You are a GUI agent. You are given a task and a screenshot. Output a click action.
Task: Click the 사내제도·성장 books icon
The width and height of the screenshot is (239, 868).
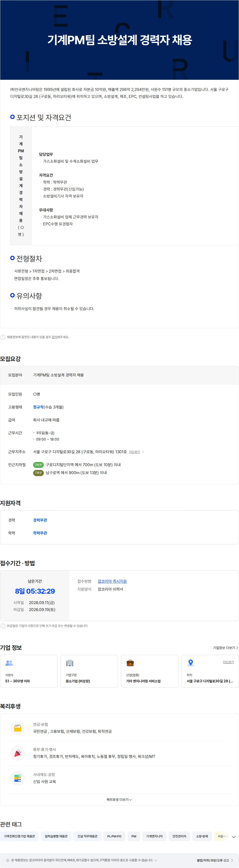(18, 778)
